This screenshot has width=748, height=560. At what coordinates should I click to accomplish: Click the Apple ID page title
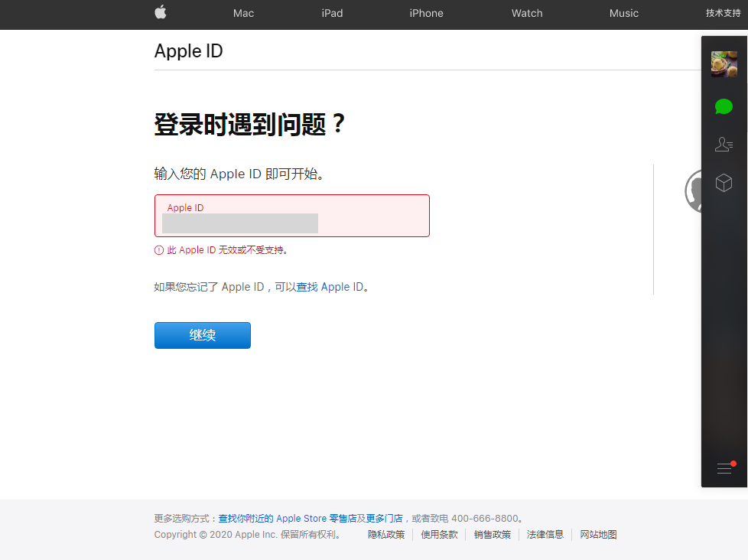point(188,51)
